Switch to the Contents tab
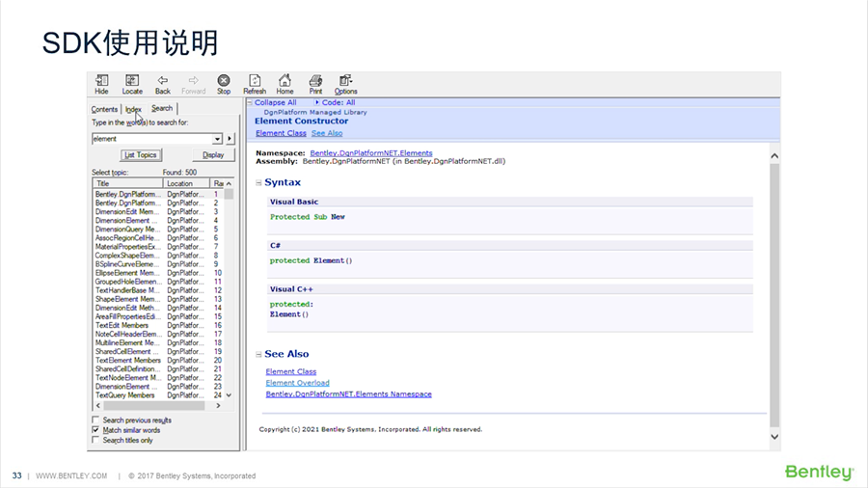 point(104,109)
